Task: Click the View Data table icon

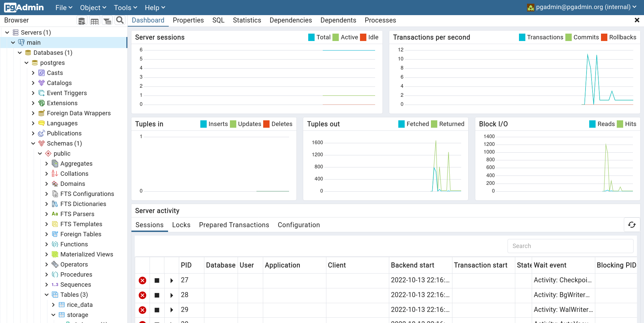Action: point(95,21)
